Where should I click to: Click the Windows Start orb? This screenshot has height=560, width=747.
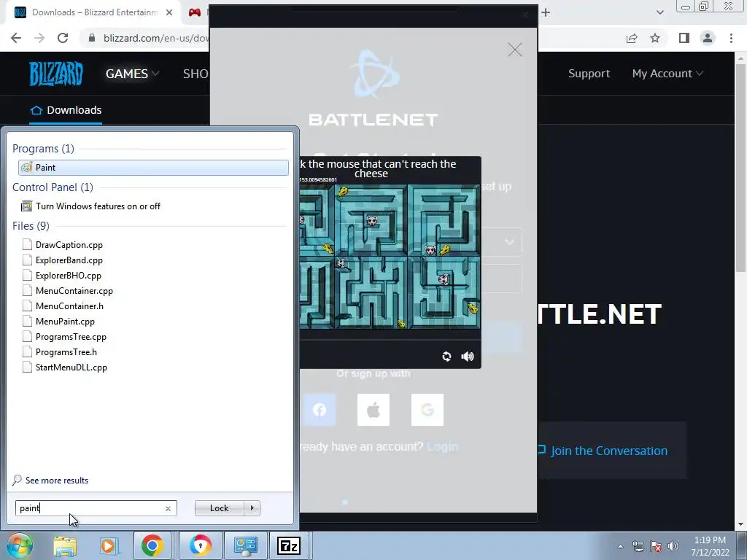tap(19, 545)
